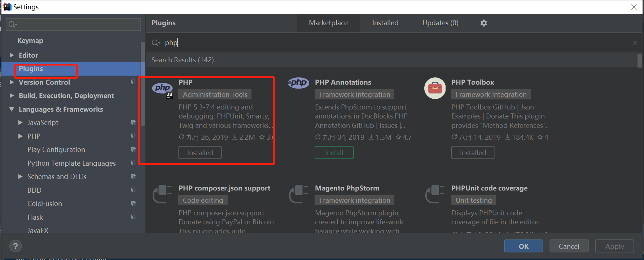Click the project-level icon next to JavaScript

click(x=133, y=123)
